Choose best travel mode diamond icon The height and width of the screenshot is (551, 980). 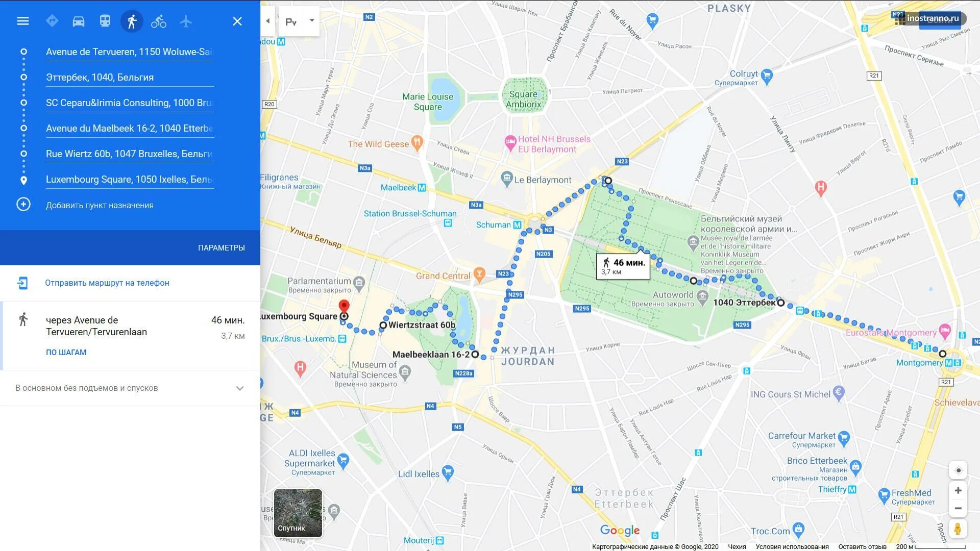[x=52, y=21]
